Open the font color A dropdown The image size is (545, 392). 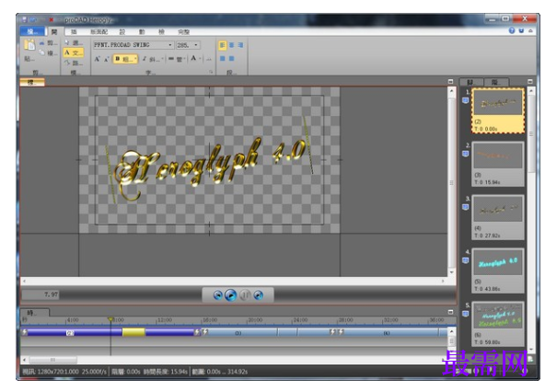pos(200,59)
